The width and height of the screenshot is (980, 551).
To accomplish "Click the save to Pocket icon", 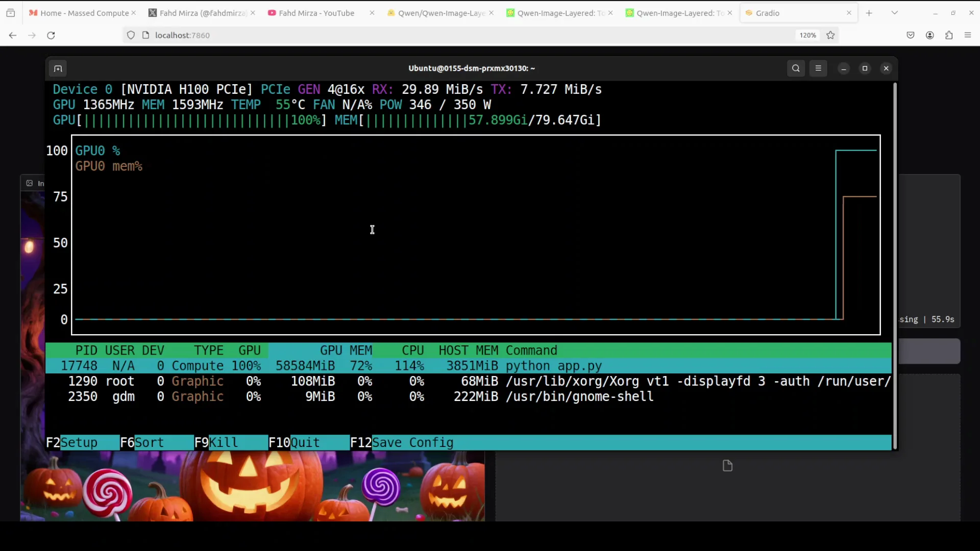I will 910,35.
